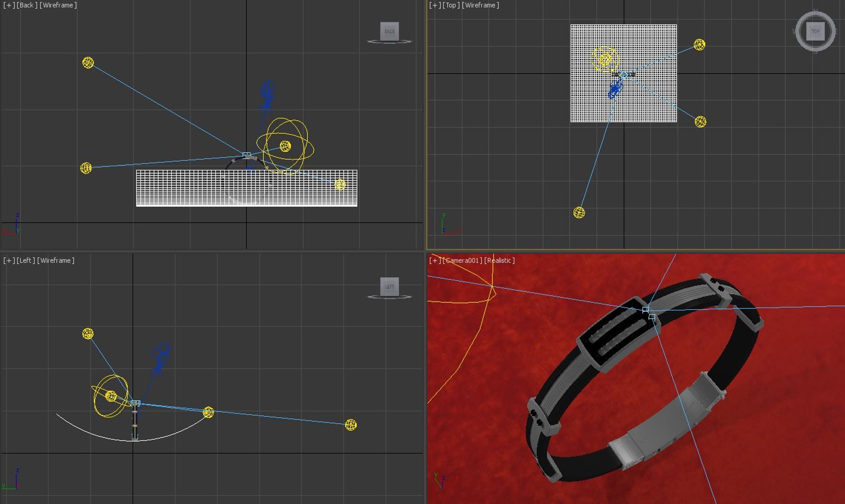This screenshot has width=845, height=504.
Task: Select the yellow light over grid in Back viewport
Action: [340, 185]
